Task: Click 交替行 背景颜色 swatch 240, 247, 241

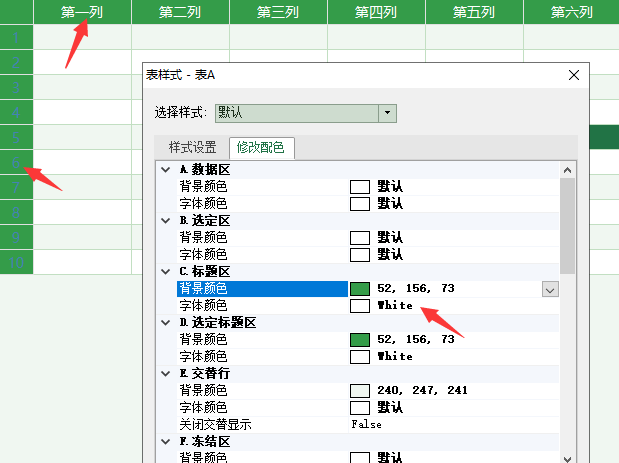Action: pyautogui.click(x=360, y=391)
